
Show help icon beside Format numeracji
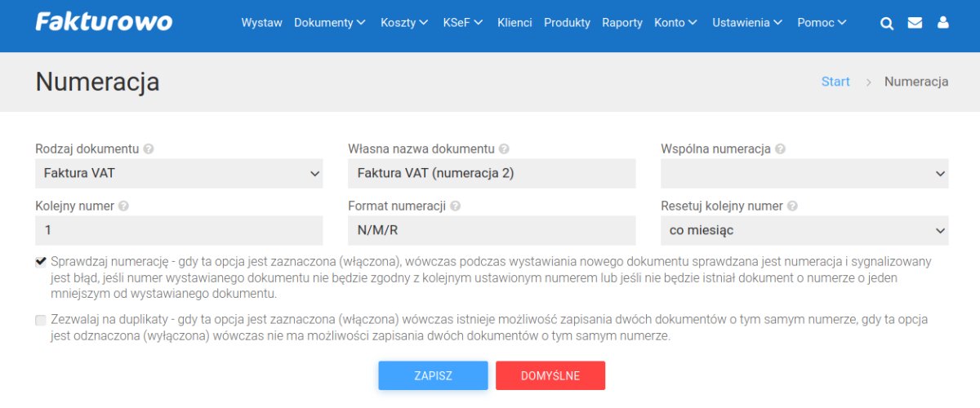pyautogui.click(x=455, y=206)
